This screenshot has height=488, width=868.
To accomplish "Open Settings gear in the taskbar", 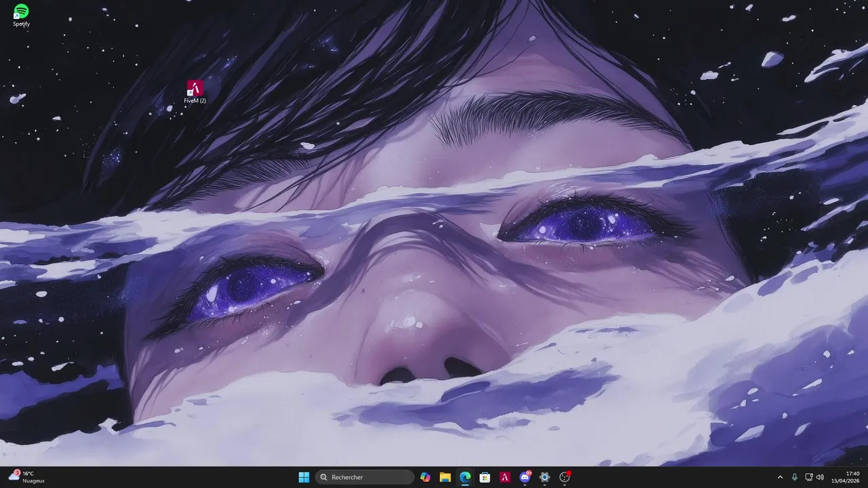I will [x=545, y=477].
